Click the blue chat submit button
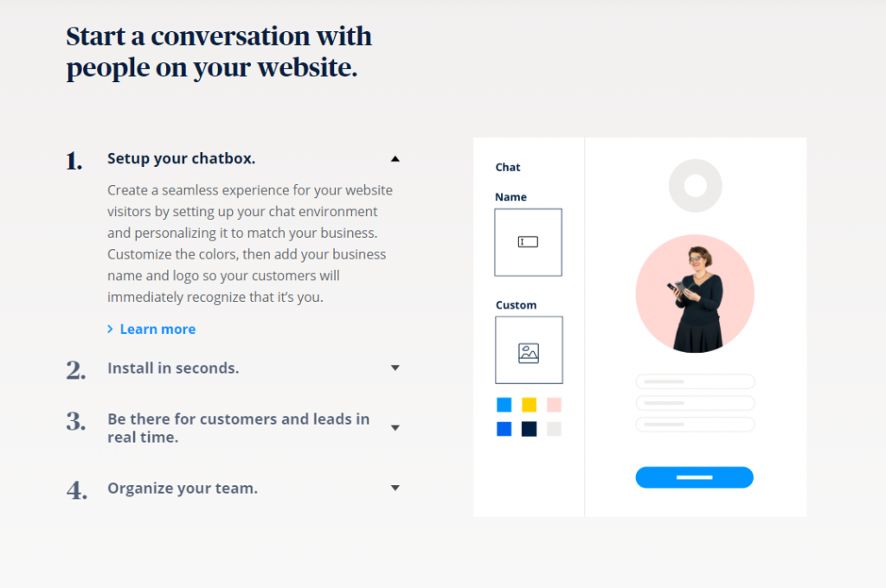The width and height of the screenshot is (886, 588). (694, 477)
